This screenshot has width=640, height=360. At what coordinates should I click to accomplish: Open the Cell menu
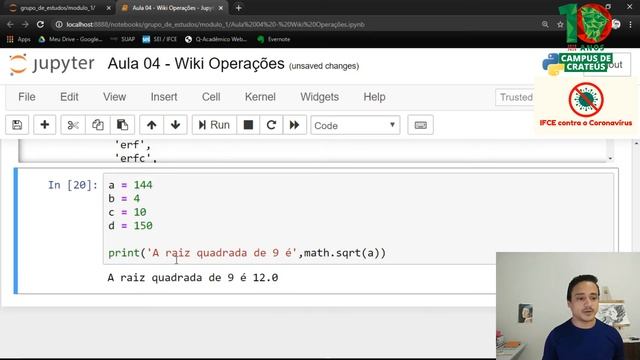click(x=211, y=97)
